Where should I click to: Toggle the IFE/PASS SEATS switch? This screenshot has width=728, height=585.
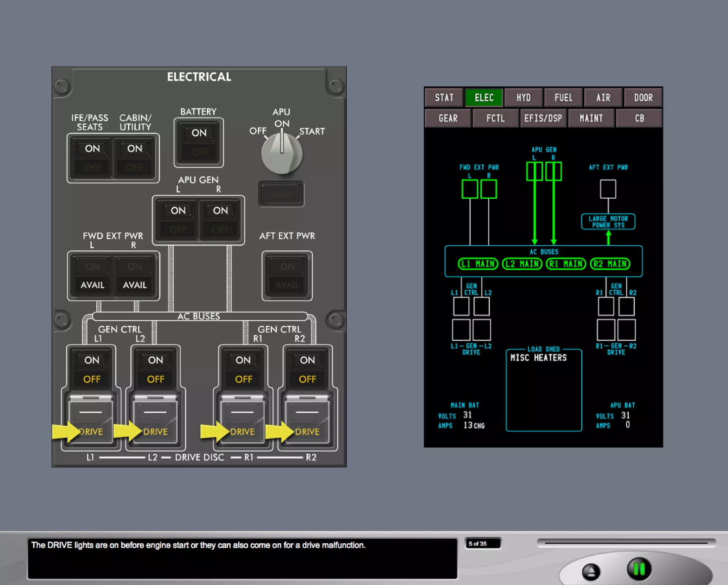[x=92, y=158]
